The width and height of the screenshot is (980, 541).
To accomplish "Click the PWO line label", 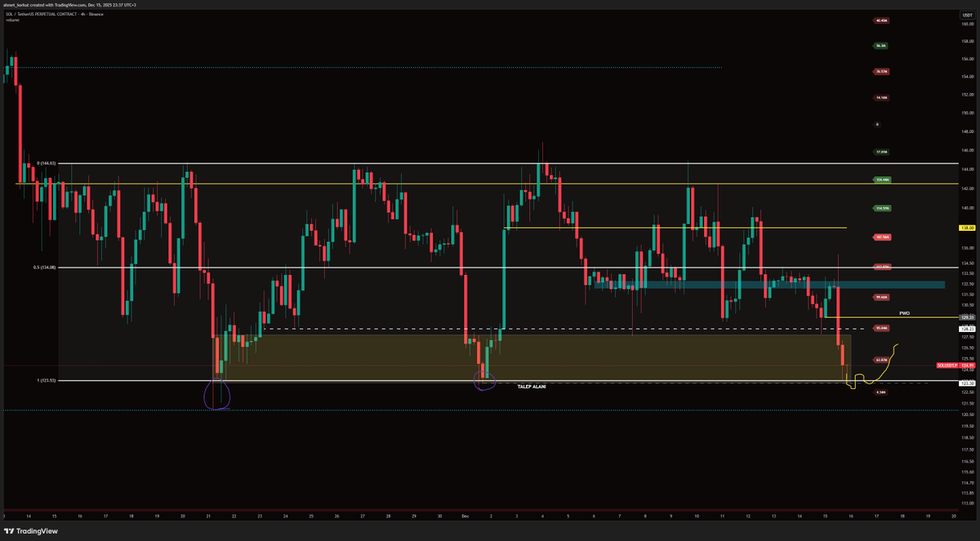I will click(x=904, y=313).
